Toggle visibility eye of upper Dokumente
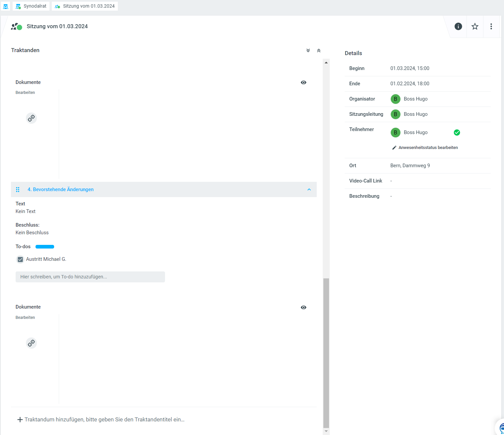The height and width of the screenshot is (435, 504). pos(303,83)
